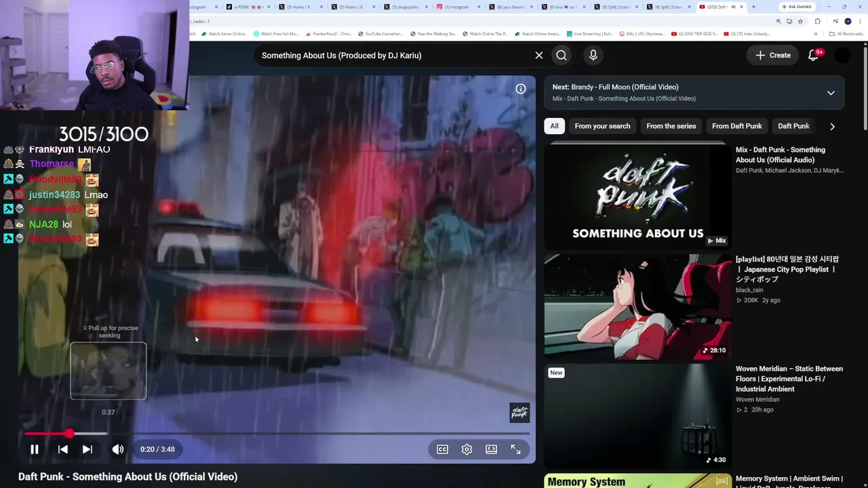Click the 0:20 / 3:48 time display
Image resolution: width=868 pixels, height=488 pixels.
(x=157, y=449)
